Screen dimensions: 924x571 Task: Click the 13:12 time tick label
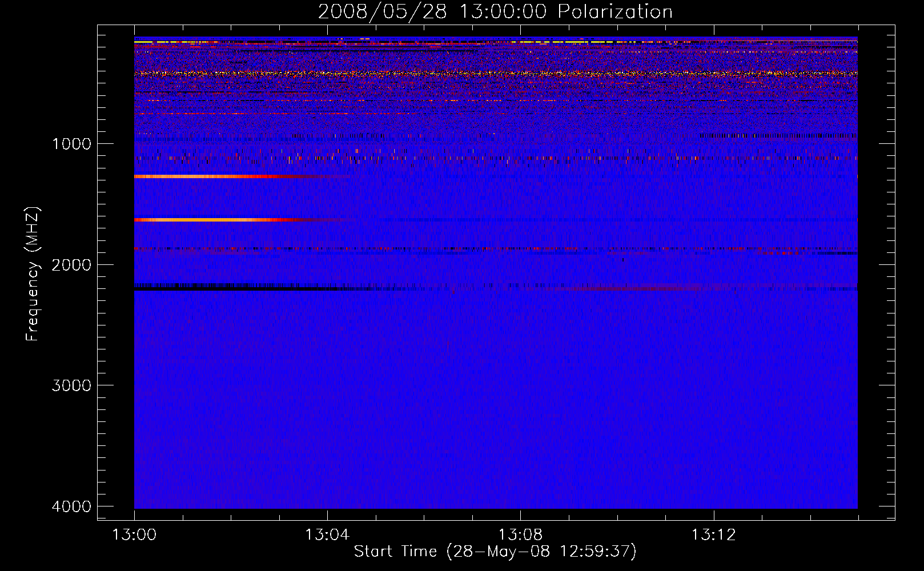point(713,535)
